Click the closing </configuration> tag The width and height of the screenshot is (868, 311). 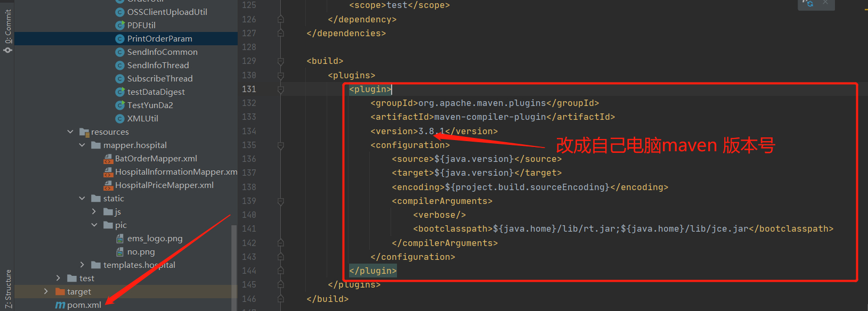tap(413, 257)
